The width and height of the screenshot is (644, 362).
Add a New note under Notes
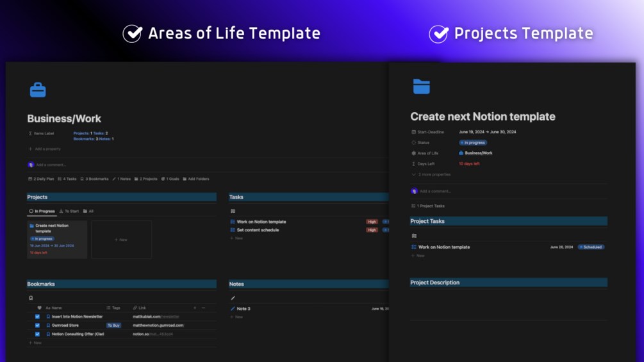coord(236,317)
